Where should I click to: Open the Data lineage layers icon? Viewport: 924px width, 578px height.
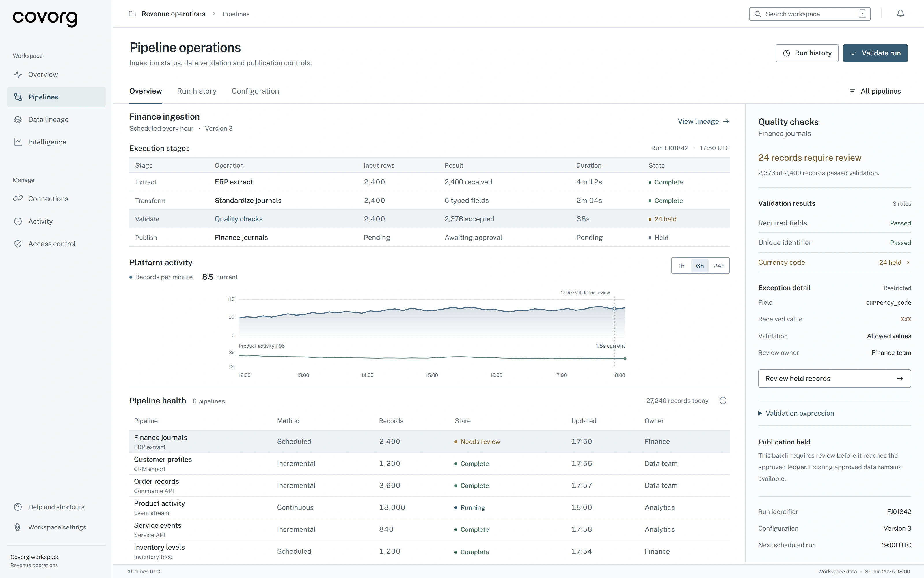click(x=18, y=120)
